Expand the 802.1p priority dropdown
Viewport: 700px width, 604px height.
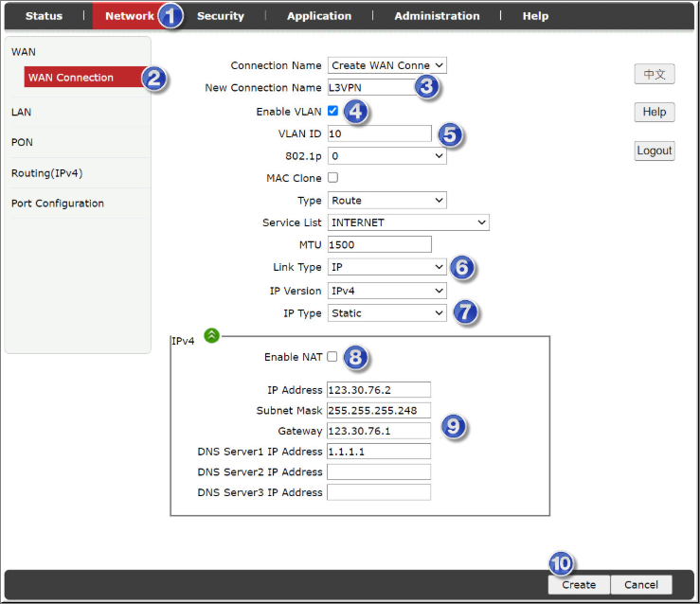pos(386,155)
